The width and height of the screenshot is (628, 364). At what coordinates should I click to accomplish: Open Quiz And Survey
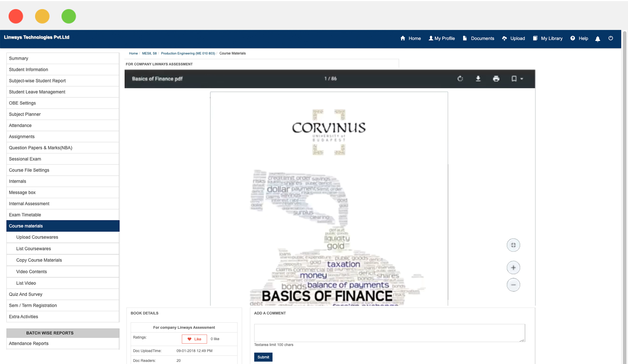pyautogui.click(x=63, y=294)
